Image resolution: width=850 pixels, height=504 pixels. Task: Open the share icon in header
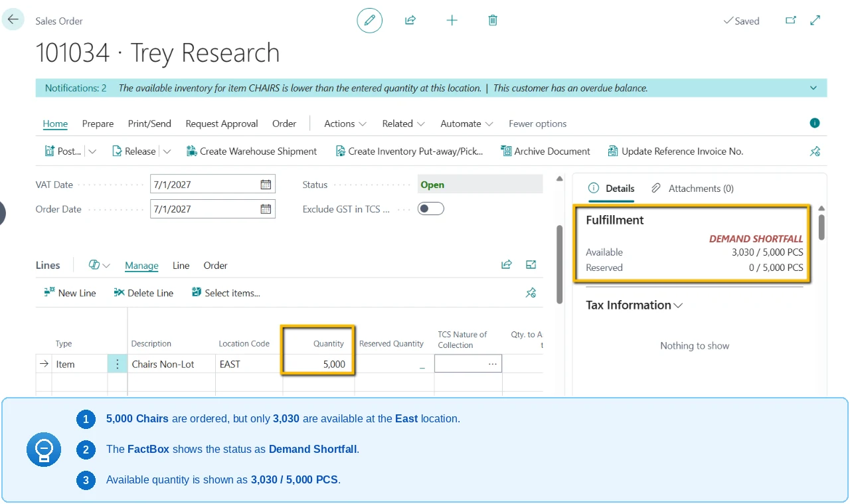click(410, 21)
